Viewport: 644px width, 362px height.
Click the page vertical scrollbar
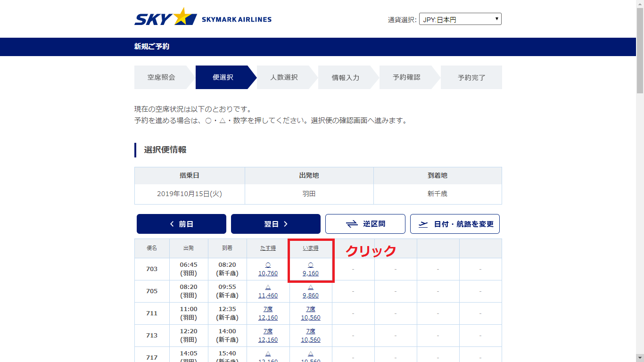coord(640,189)
